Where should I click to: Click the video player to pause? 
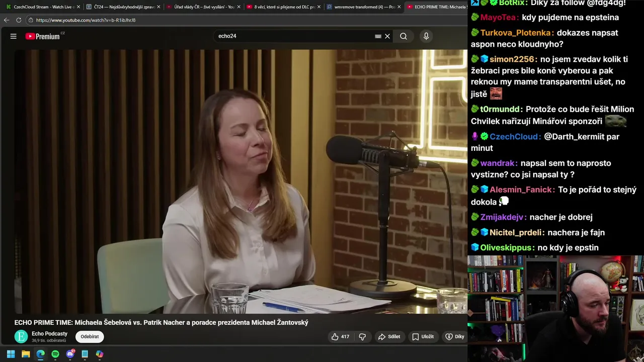coord(240,181)
